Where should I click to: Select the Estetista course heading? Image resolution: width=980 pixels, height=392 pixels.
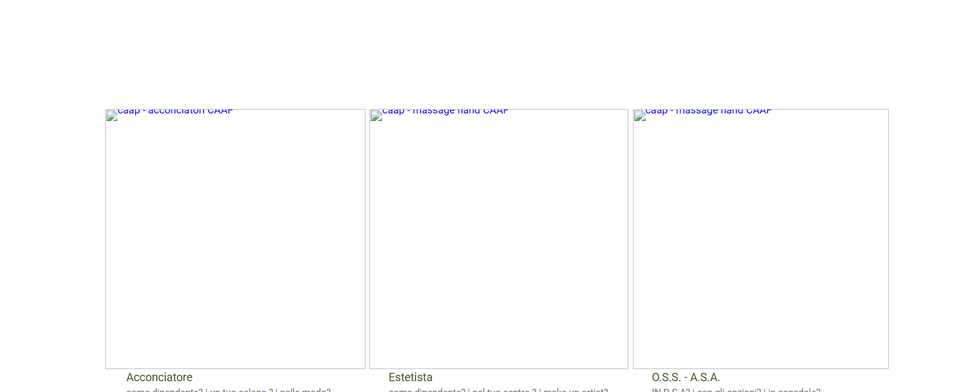410,377
